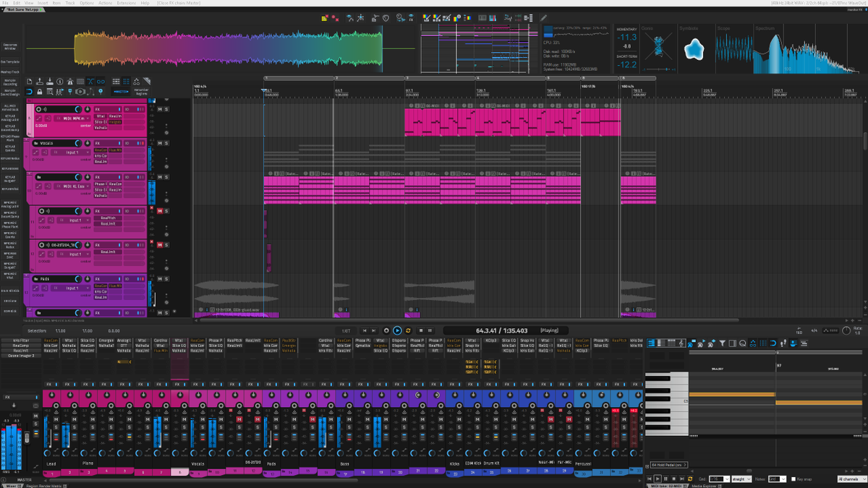Viewport: 868px width, 488px height.
Task: Solo the Vocals track in the track panel
Action: [166, 143]
